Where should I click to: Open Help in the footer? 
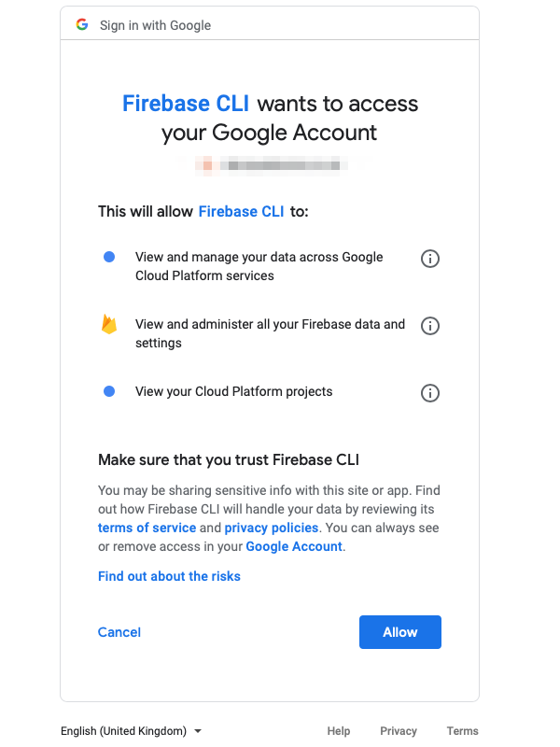pos(338,731)
